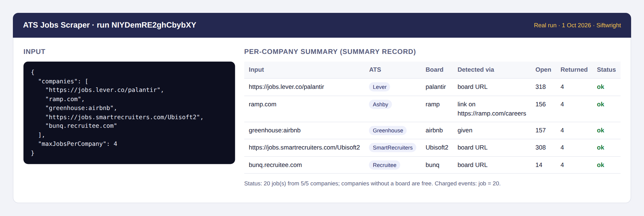The width and height of the screenshot is (644, 216).
Task: Click the open count 308
Action: click(x=540, y=148)
